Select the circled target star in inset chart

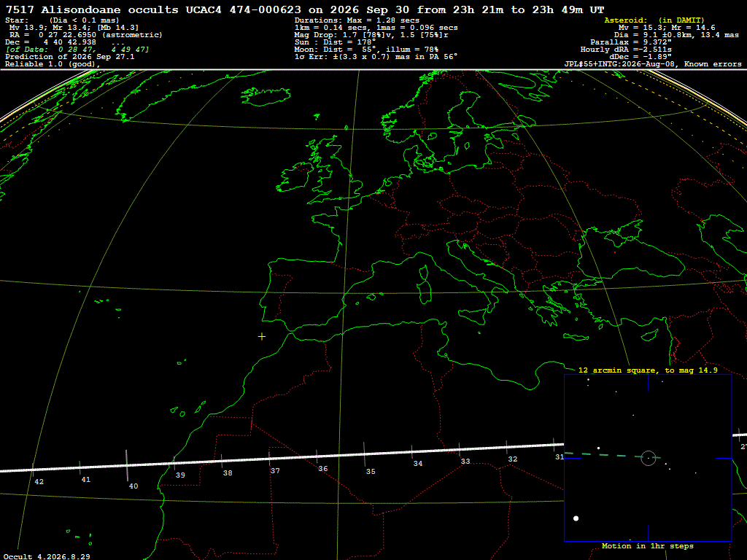[x=649, y=458]
